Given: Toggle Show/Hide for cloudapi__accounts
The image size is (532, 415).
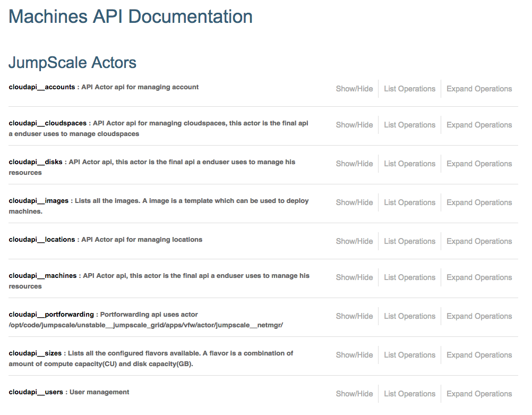Looking at the screenshot, I should click(354, 89).
